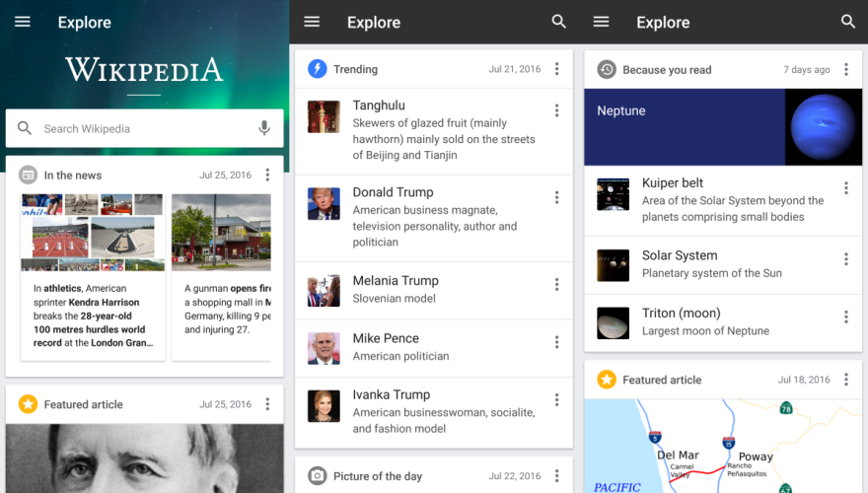
Task: Open the Mike Pence article title
Action: 386,338
